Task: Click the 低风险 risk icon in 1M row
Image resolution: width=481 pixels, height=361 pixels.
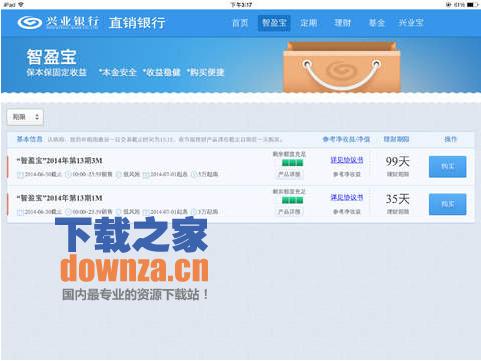Action: [119, 212]
